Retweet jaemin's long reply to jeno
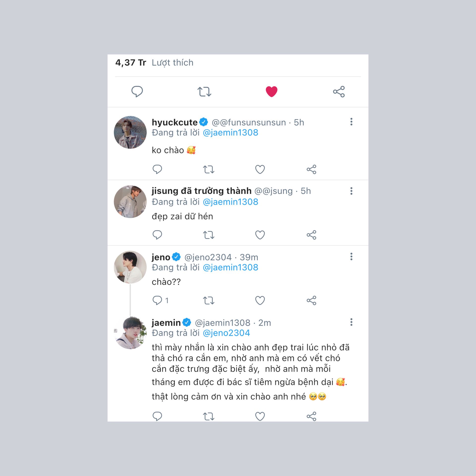The width and height of the screenshot is (476, 476). [x=208, y=416]
